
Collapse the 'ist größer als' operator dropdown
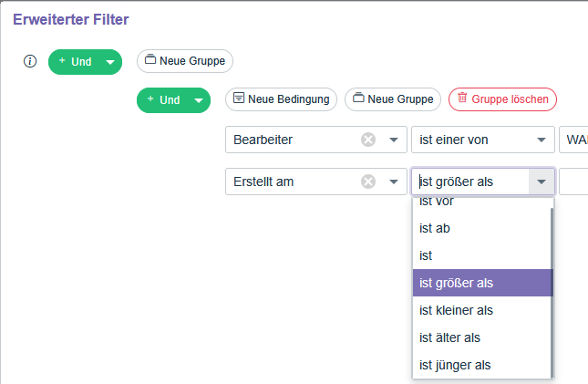point(542,182)
